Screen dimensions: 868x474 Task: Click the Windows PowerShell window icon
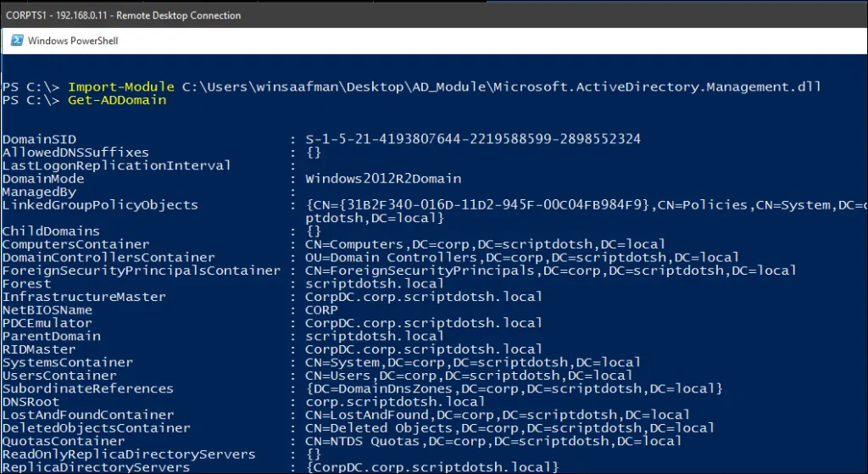point(17,41)
